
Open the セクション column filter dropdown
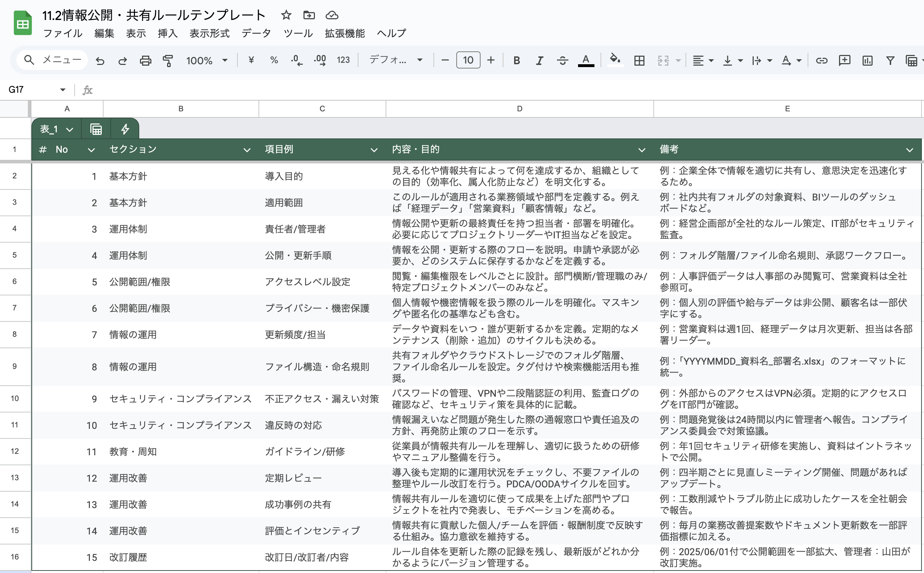pos(247,149)
